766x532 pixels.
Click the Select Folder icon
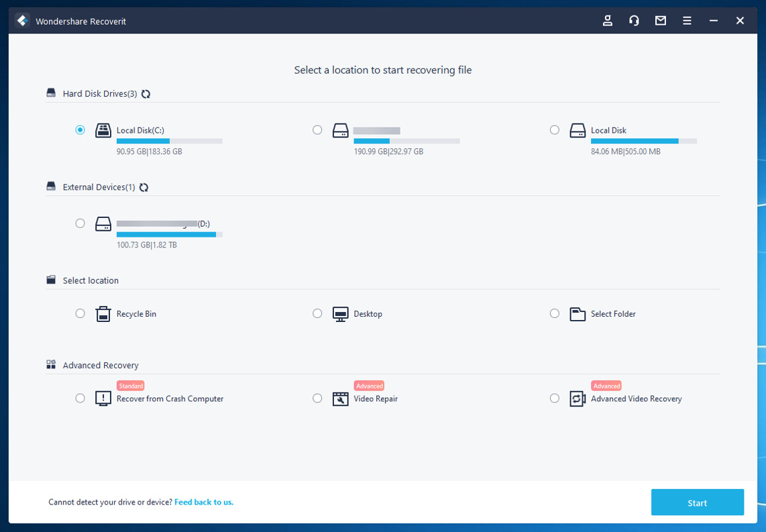coord(578,313)
